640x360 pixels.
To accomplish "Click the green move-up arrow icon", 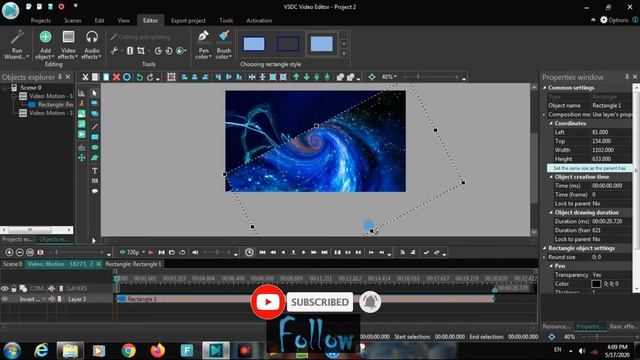I will (296, 77).
